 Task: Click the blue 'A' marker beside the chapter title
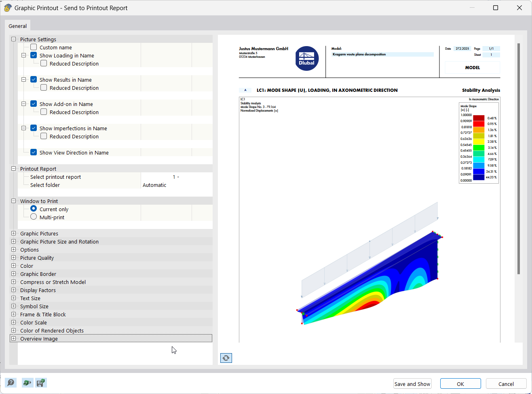pos(245,90)
